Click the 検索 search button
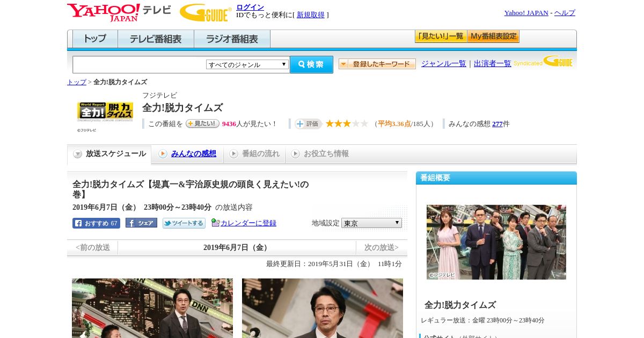644x338 pixels. coord(311,64)
